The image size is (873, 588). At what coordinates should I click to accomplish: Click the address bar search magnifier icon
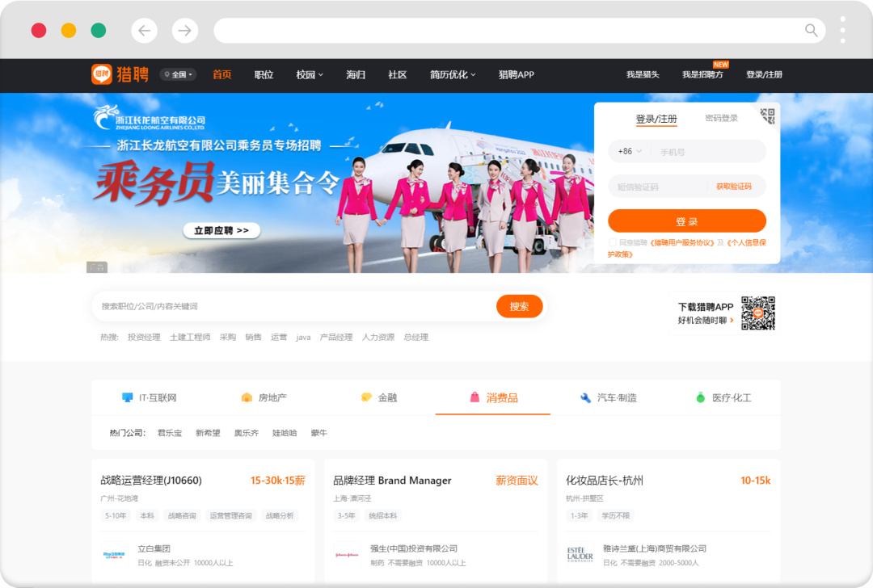pyautogui.click(x=812, y=31)
